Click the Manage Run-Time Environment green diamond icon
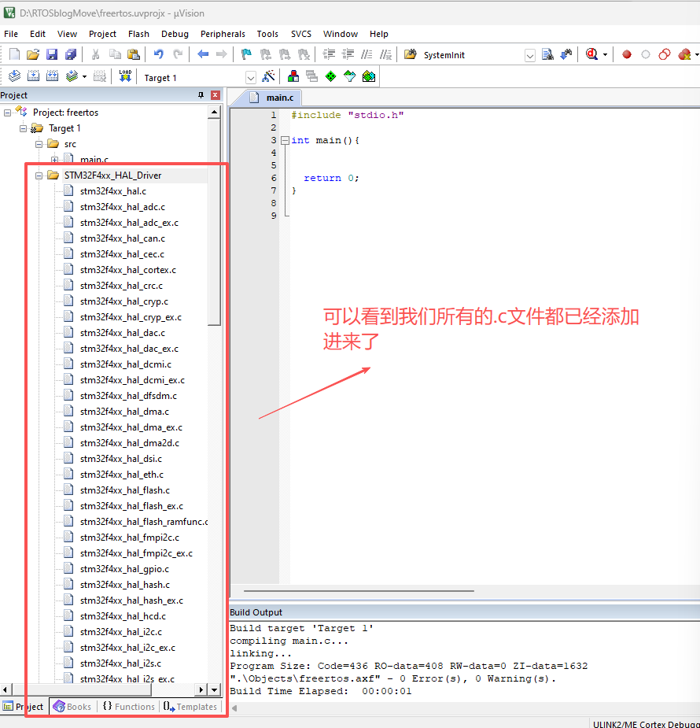Viewport: 700px width, 728px height. 330,76
